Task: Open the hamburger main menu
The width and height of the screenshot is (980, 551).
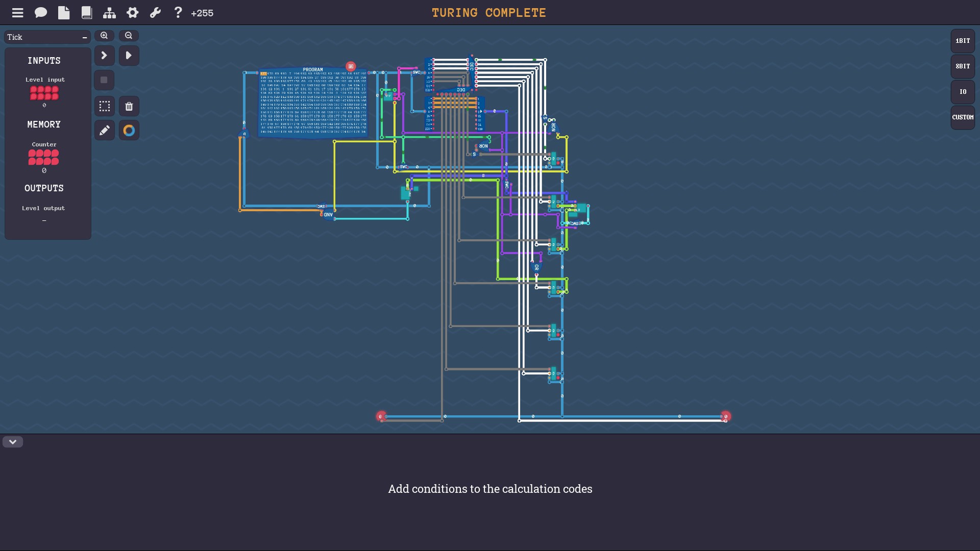Action: click(17, 13)
